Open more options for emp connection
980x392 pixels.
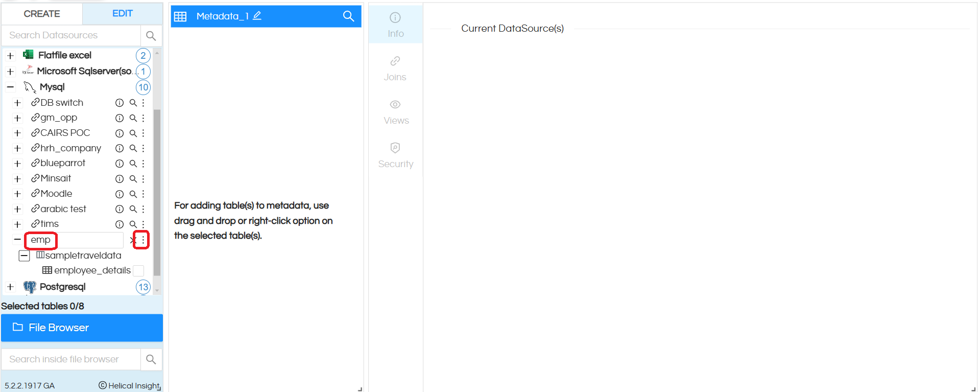pos(143,240)
